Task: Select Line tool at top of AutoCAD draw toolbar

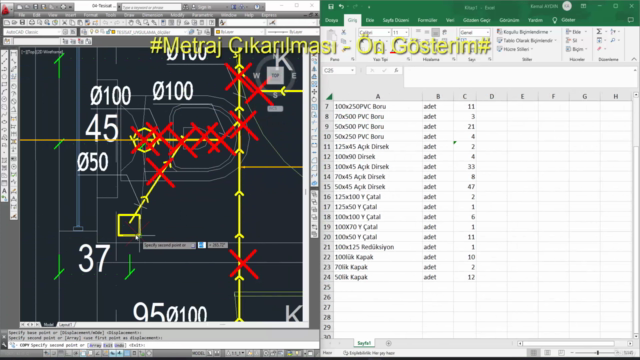Action: pyautogui.click(x=4, y=53)
